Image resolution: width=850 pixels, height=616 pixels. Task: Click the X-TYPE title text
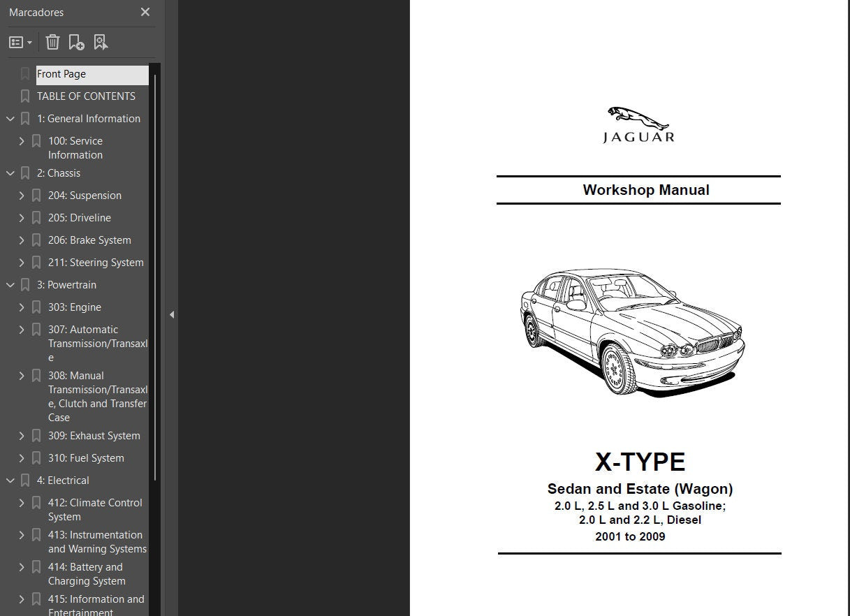(640, 462)
